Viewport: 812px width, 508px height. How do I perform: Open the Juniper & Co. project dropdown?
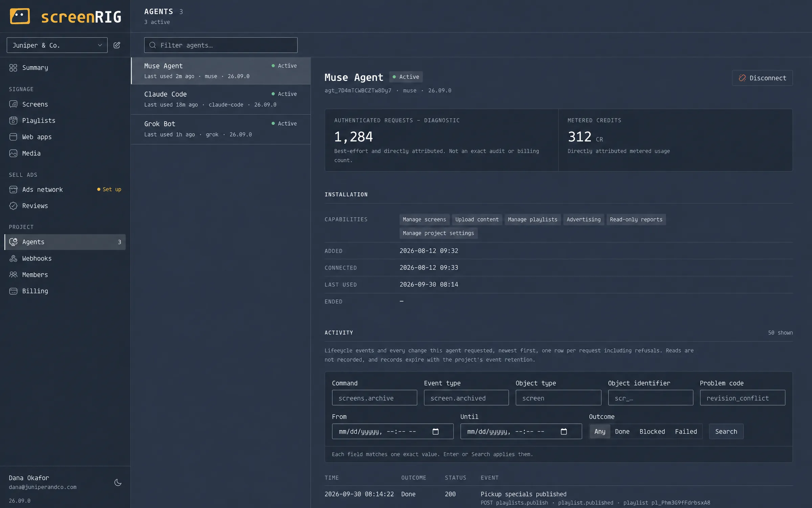point(57,45)
